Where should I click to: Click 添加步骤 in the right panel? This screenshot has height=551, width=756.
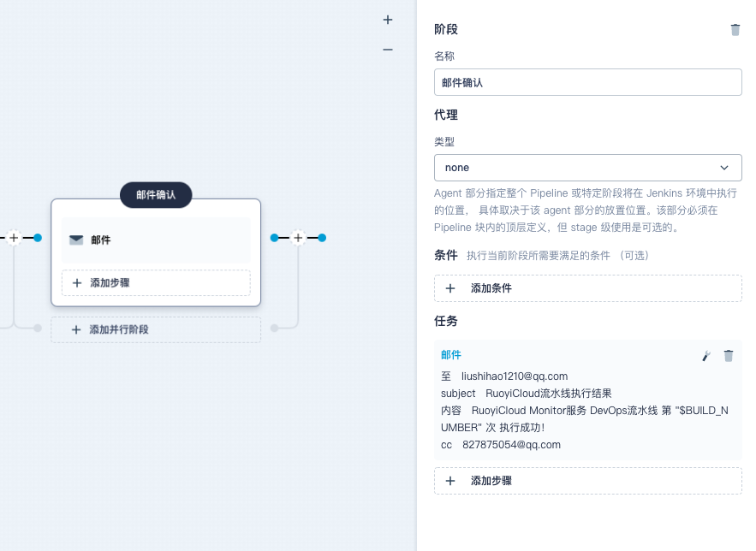click(x=587, y=481)
